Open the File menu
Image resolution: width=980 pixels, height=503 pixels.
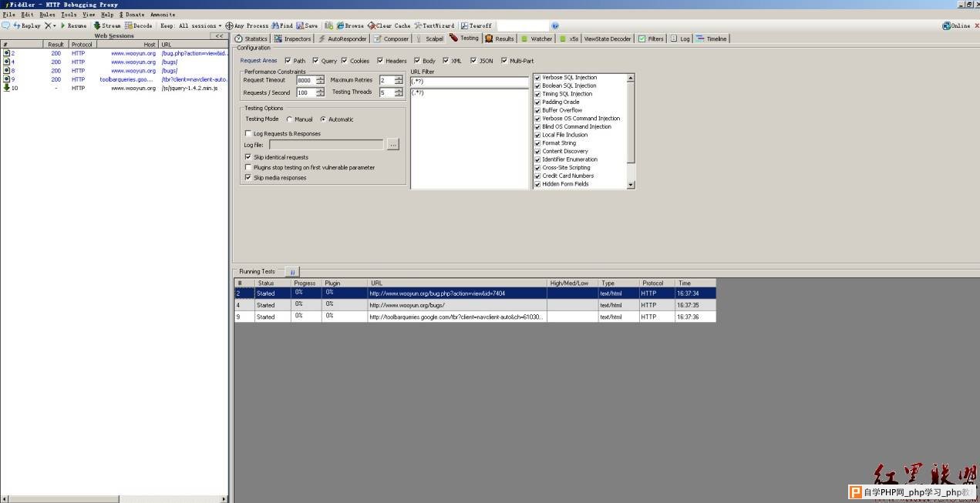pos(8,15)
